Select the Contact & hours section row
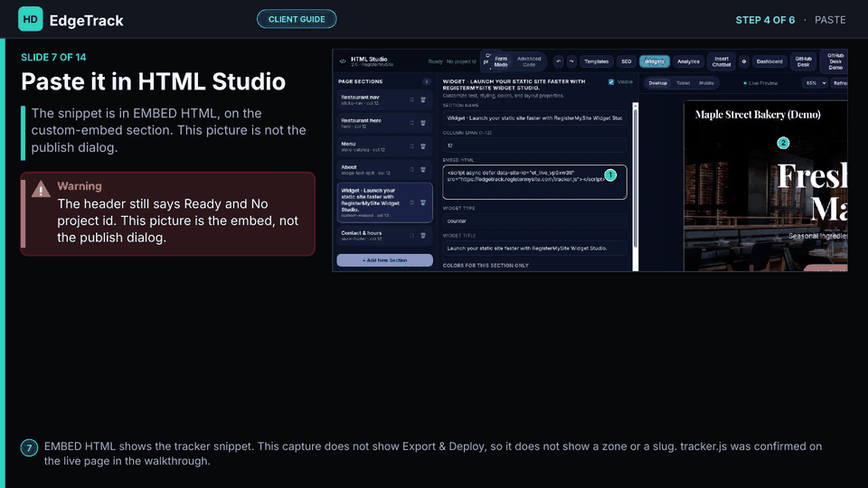The width and height of the screenshot is (868, 488). coord(385,236)
